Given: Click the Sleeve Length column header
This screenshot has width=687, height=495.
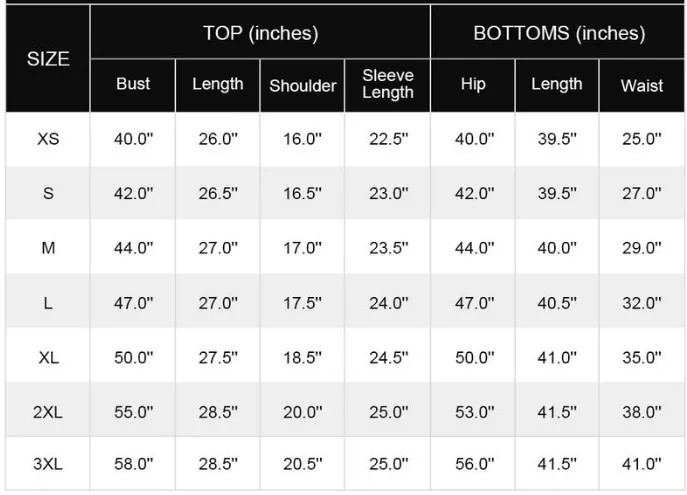Looking at the screenshot, I should [387, 85].
